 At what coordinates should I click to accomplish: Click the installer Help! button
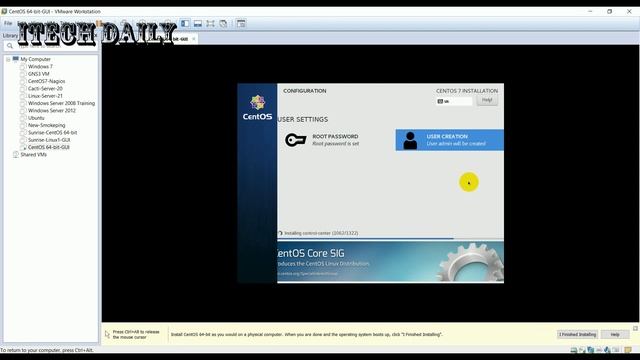coord(487,100)
